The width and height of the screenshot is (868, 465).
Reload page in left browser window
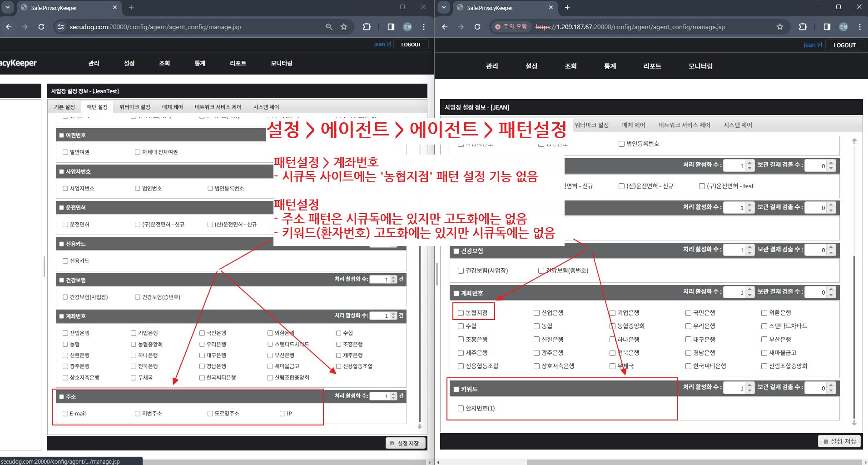(x=41, y=27)
